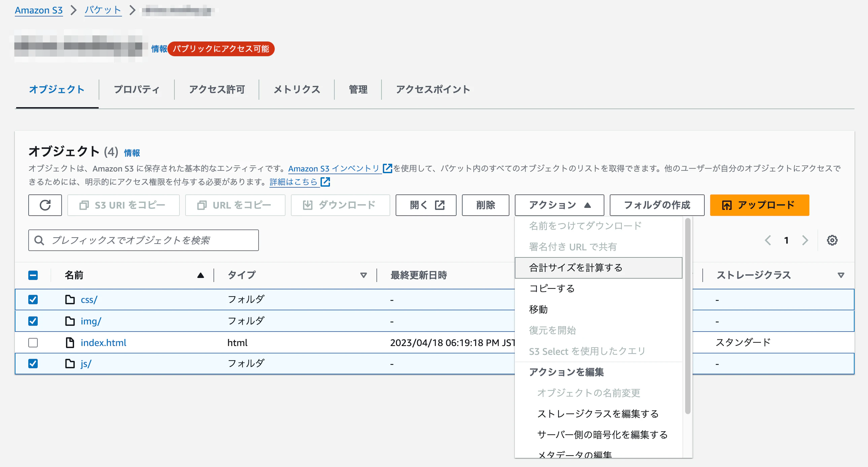
Task: Follow the Amazon S3 breadcrumb link
Action: coord(39,10)
